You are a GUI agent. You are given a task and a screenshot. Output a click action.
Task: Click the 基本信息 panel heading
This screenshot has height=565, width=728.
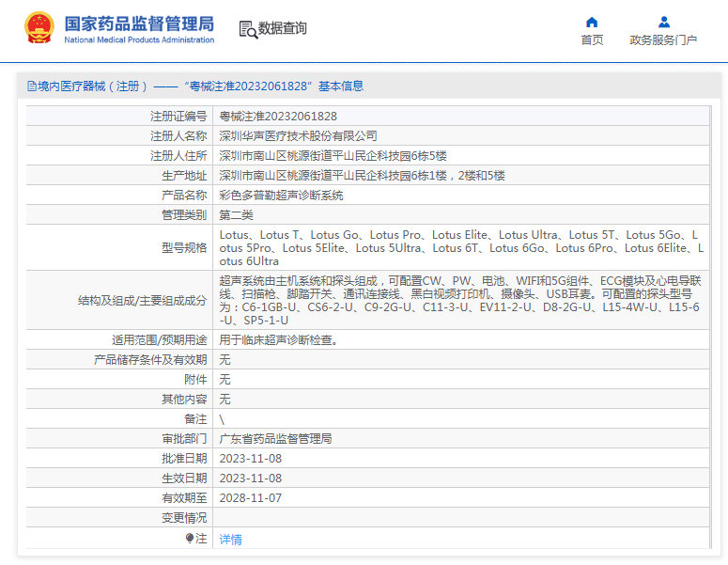click(341, 86)
